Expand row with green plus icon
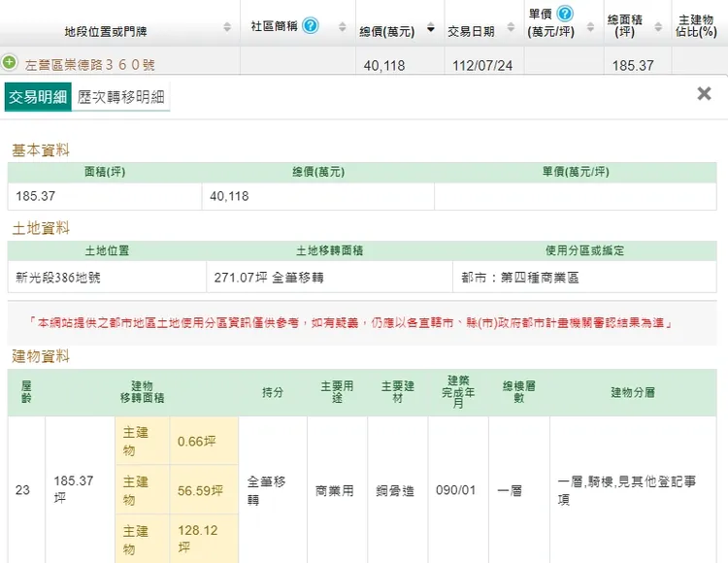Screen dimensions: 728x563 [10, 62]
